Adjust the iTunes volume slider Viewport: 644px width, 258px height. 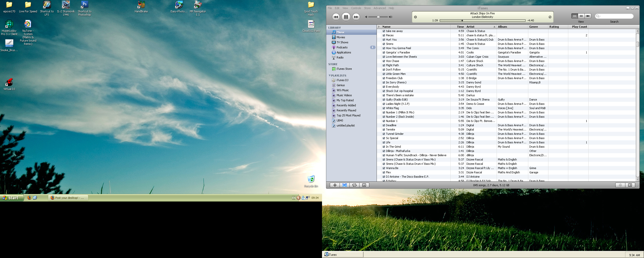[x=378, y=17]
